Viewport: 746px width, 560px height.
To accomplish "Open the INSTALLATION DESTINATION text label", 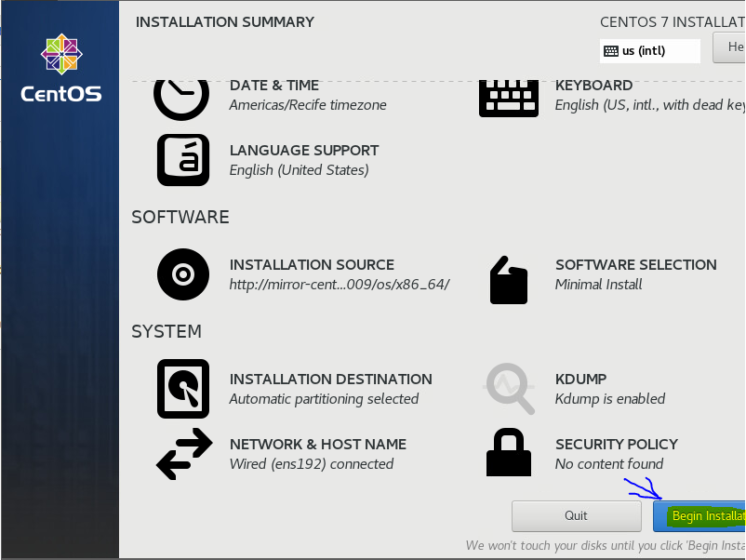I will click(330, 379).
